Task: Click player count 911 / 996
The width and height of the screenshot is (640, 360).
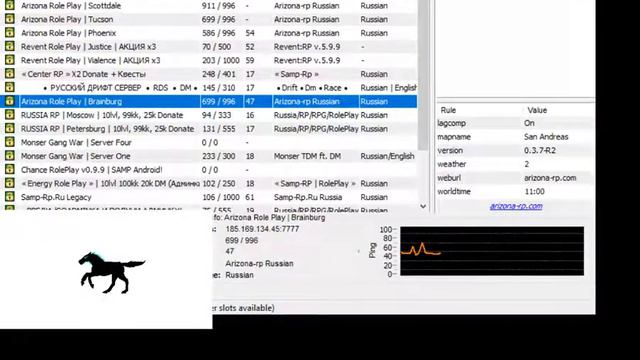Action: click(x=218, y=6)
